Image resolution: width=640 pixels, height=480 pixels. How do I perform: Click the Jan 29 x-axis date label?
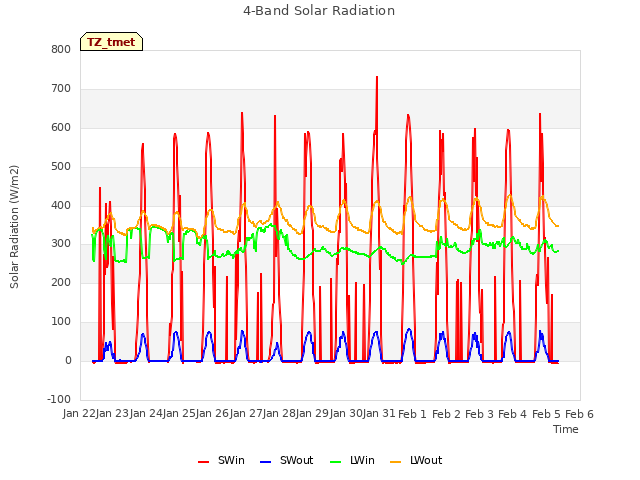point(312,413)
